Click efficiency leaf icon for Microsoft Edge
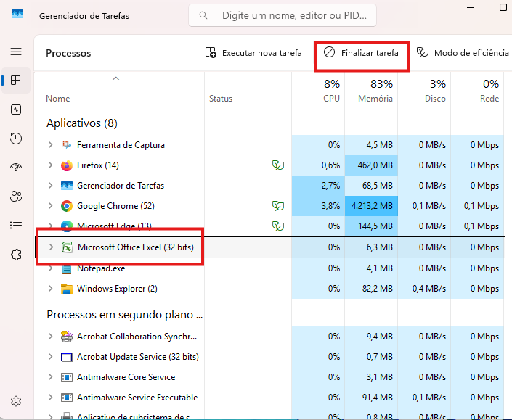 click(x=278, y=226)
